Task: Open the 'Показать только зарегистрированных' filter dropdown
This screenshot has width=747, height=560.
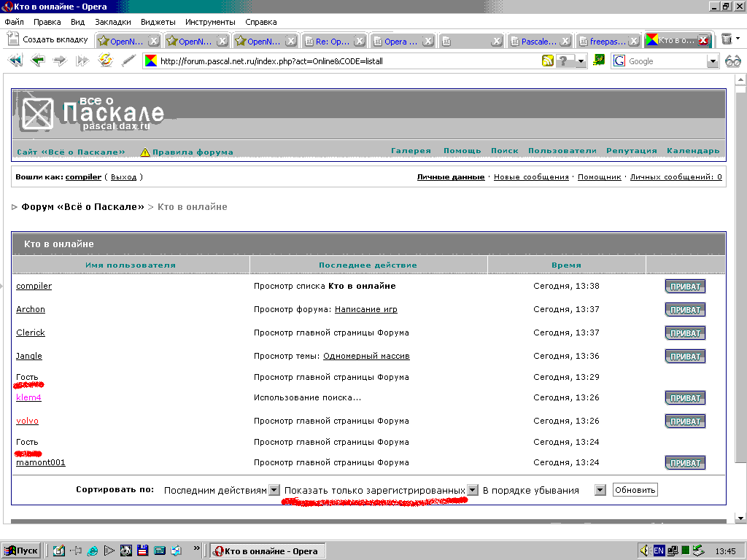Action: (473, 491)
